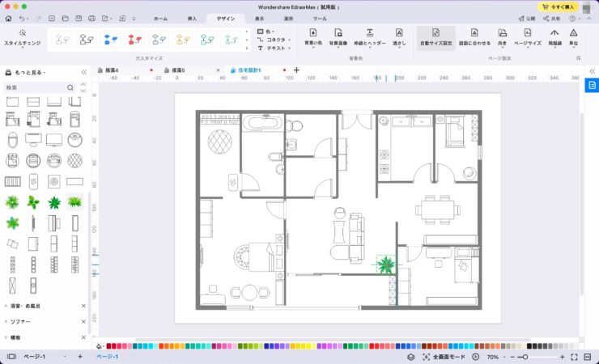Open the テキスト text style dropdown
599x364 pixels.
tap(274, 48)
